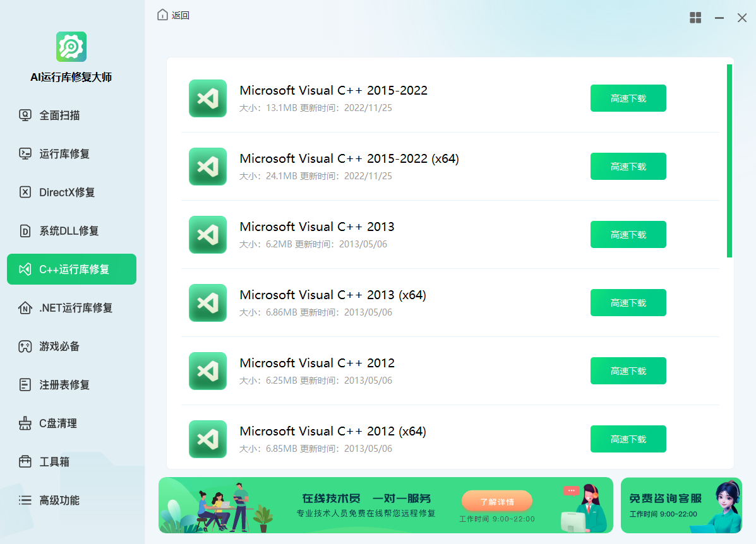
Task: Download Visual C++ 2015-2022 (x64)
Action: [x=628, y=167]
